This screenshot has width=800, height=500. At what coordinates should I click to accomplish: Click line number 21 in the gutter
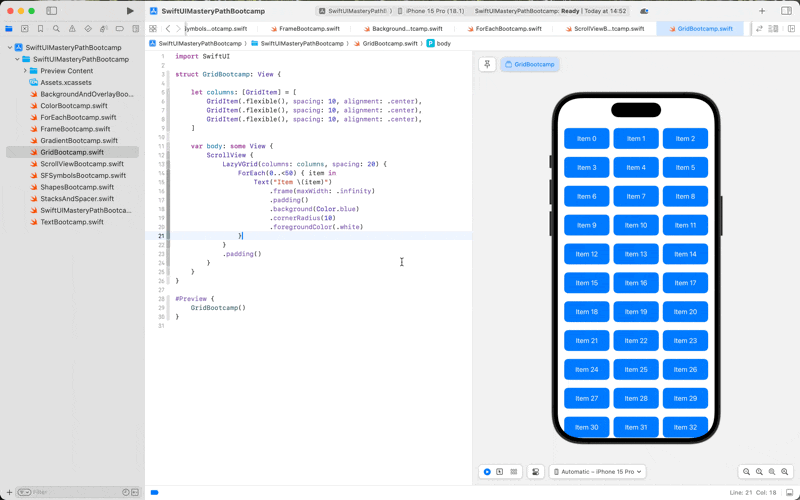click(161, 236)
